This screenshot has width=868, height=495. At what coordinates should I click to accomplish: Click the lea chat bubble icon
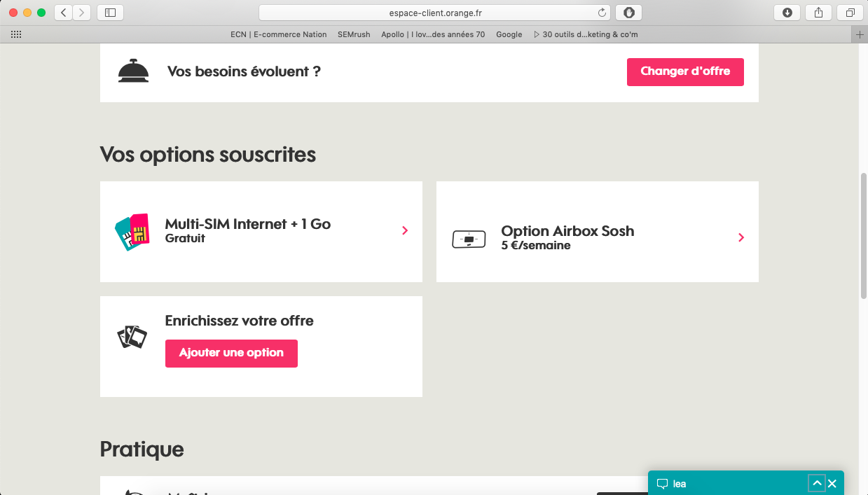pos(662,484)
